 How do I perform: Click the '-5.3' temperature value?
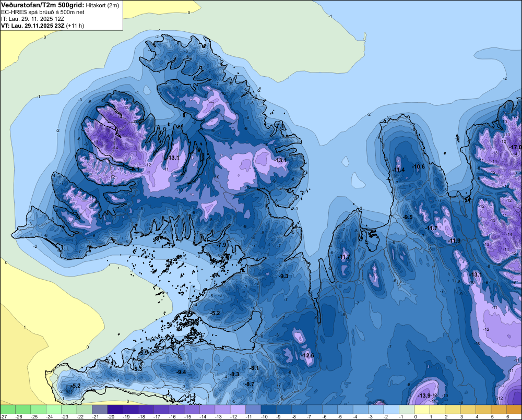coord(138,369)
